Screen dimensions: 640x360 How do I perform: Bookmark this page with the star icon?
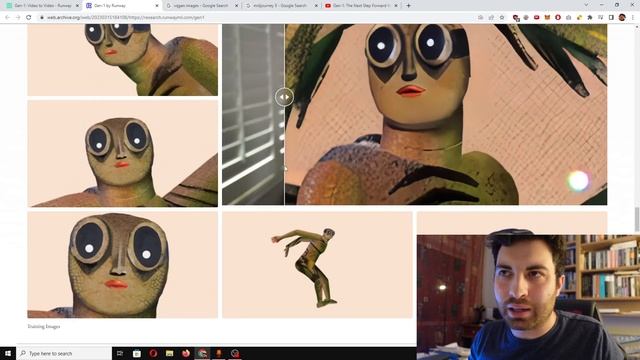(x=502, y=18)
